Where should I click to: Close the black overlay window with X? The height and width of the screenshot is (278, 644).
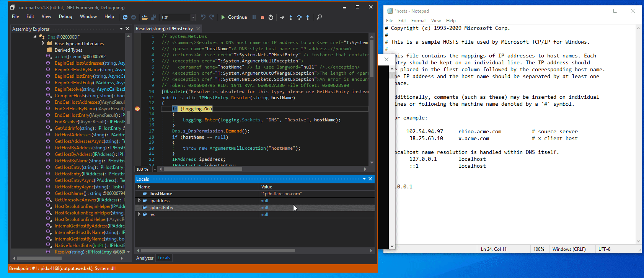tap(386, 59)
